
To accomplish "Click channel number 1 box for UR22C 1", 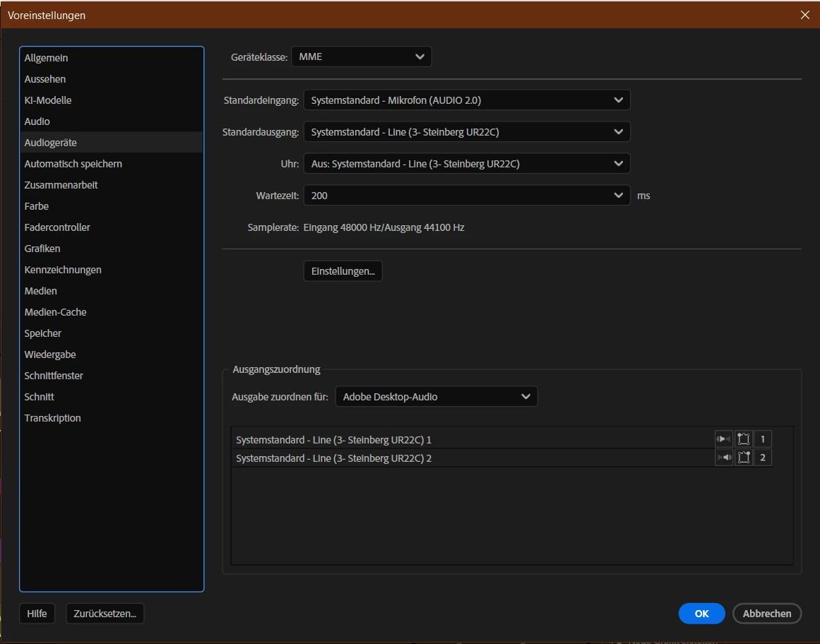I will pyautogui.click(x=763, y=439).
